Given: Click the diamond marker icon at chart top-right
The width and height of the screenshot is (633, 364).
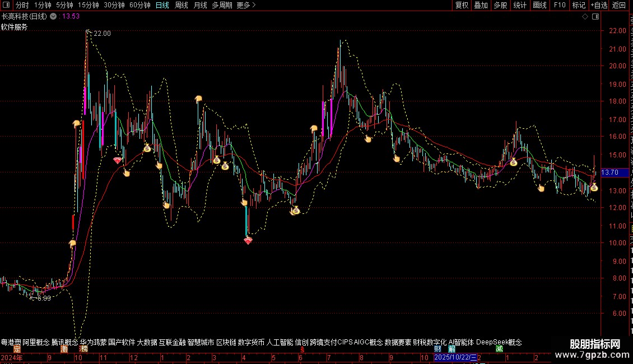Looking at the screenshot, I should (585, 17).
